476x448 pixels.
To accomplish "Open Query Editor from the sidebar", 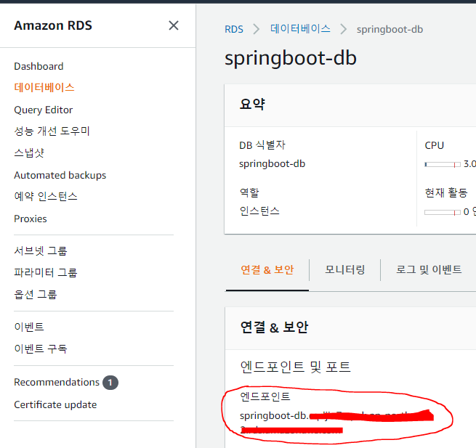I will (x=44, y=110).
